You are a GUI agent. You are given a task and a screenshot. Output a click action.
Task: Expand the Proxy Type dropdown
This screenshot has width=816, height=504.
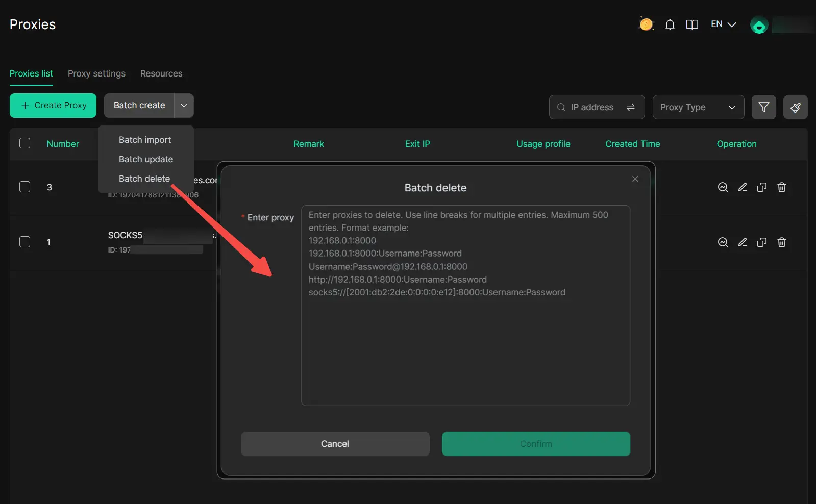(x=698, y=107)
